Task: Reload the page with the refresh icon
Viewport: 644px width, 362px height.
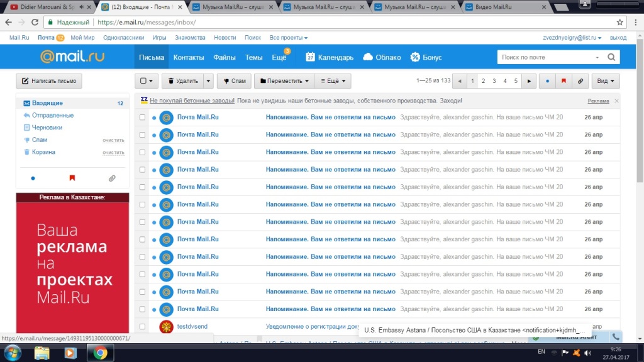Action: pyautogui.click(x=35, y=22)
